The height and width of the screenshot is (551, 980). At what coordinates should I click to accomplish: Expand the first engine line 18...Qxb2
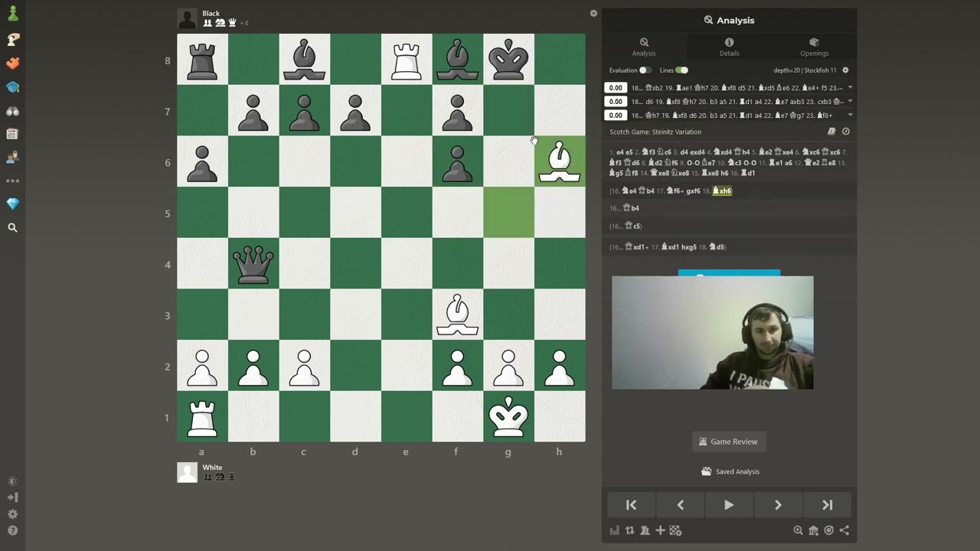(x=850, y=87)
